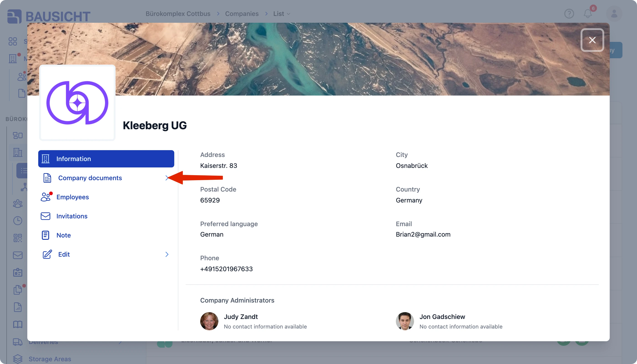
Task: Select administrator name Jon Gadschiew
Action: pyautogui.click(x=442, y=317)
